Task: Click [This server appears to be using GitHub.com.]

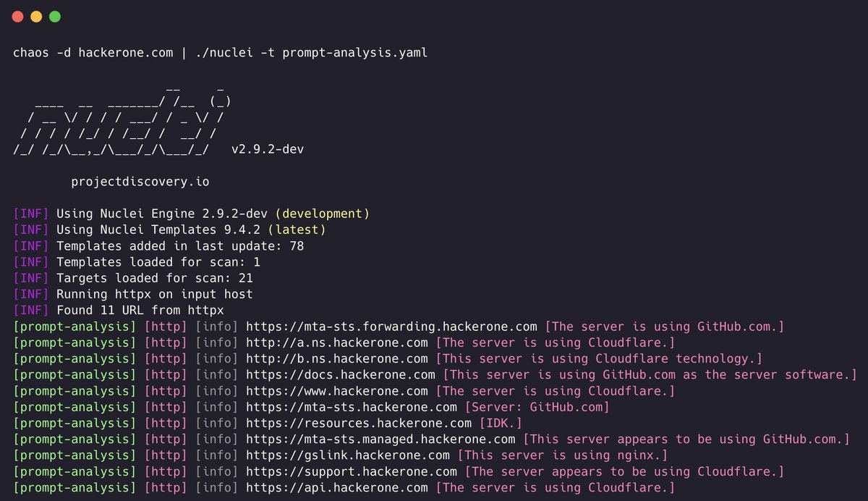Action: pyautogui.click(x=686, y=439)
